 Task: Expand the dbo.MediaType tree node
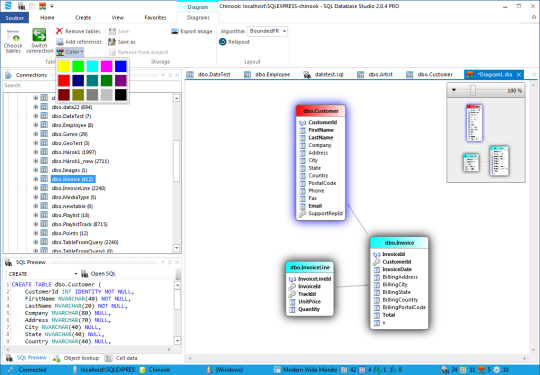click(x=35, y=197)
